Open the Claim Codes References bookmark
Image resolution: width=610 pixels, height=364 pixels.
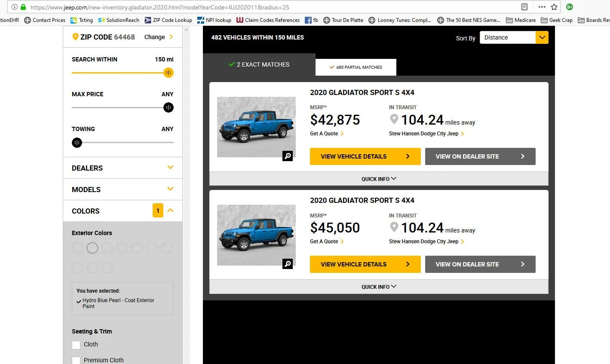[268, 20]
